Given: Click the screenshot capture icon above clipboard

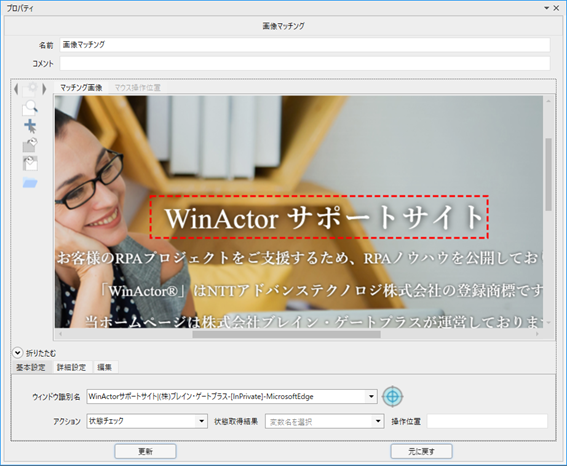Looking at the screenshot, I should (30, 145).
